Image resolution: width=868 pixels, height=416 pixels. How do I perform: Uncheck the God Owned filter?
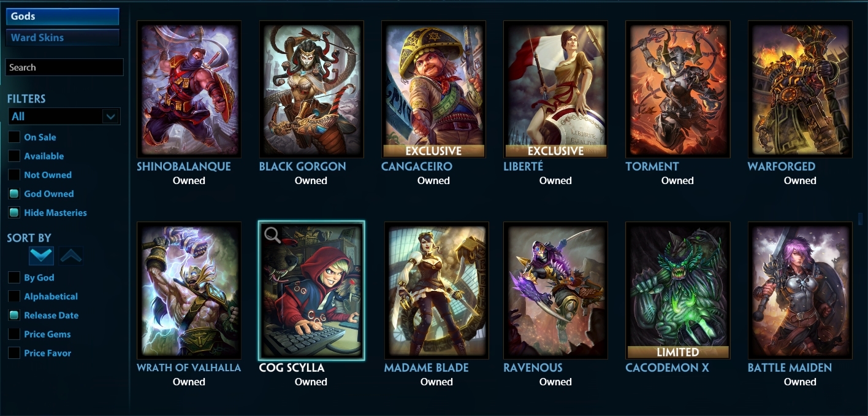(13, 194)
